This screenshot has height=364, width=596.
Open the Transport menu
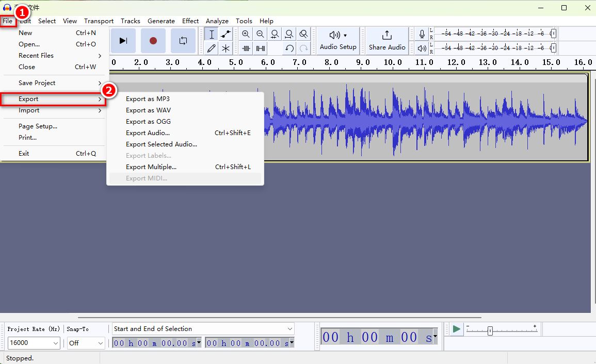[x=99, y=21]
